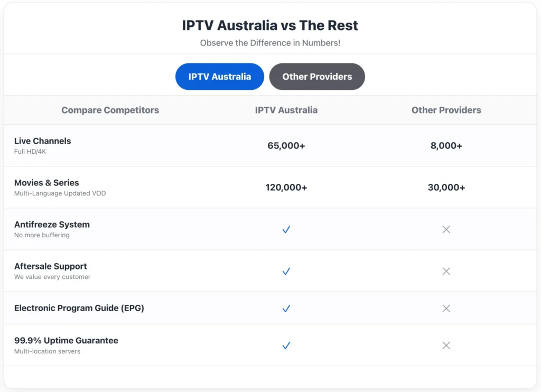The width and height of the screenshot is (541, 392).
Task: Click the Other Providers column header
Action: coord(446,110)
